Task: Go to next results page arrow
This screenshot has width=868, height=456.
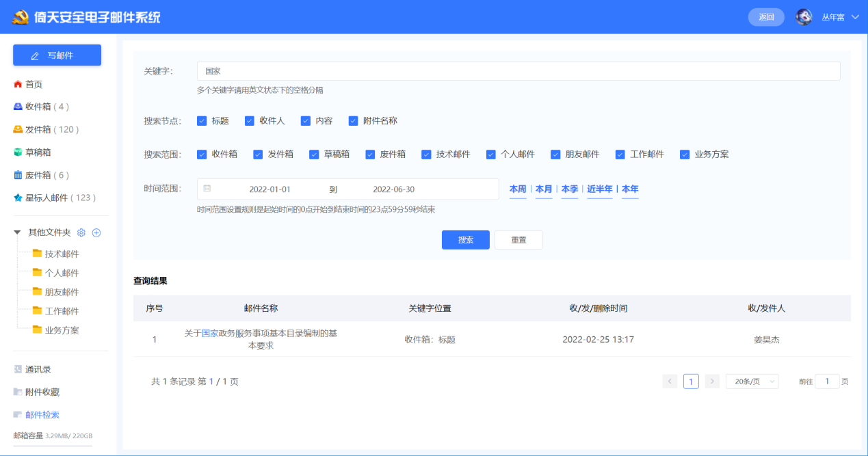Action: (x=712, y=381)
